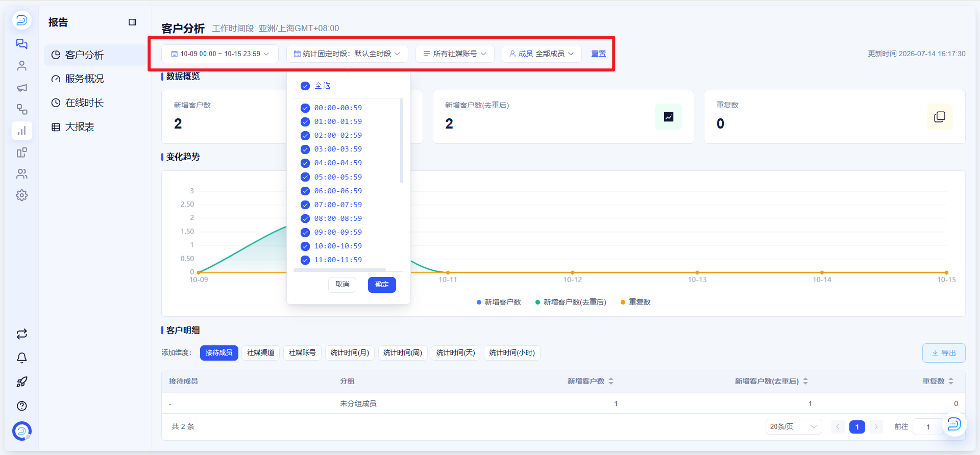980x455 pixels.
Task: Open the floating chat support widget
Action: pos(953,424)
